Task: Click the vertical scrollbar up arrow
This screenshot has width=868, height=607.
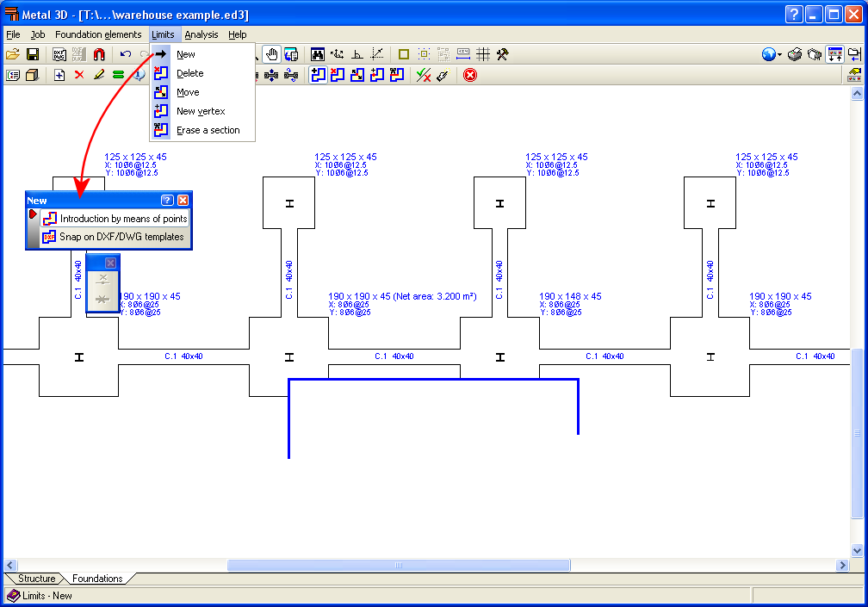Action: click(857, 94)
